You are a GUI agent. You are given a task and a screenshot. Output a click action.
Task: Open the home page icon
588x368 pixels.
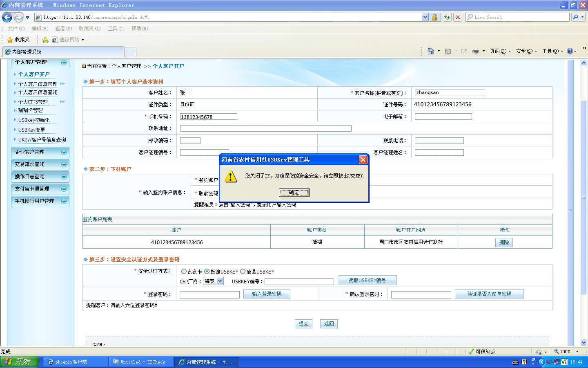(x=430, y=51)
